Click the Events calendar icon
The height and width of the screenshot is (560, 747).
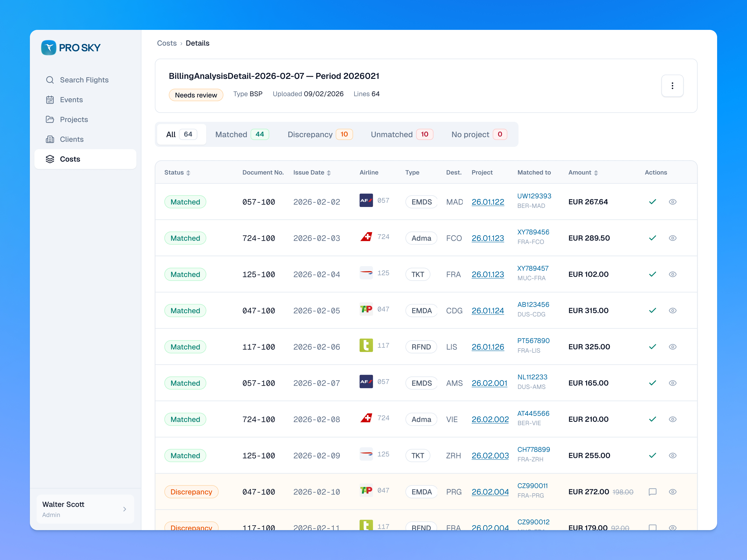[50, 100]
